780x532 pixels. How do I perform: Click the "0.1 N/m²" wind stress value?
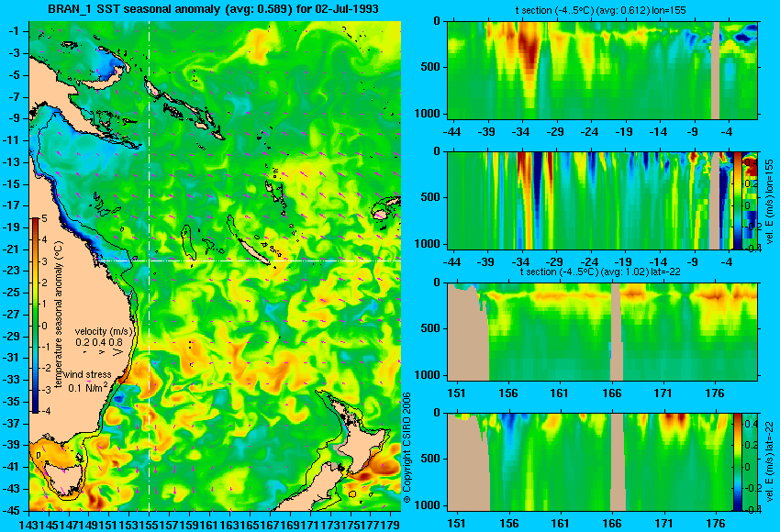coord(88,387)
